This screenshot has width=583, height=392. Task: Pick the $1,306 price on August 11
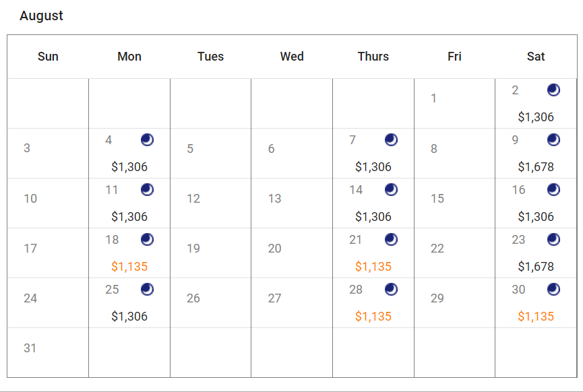129,217
